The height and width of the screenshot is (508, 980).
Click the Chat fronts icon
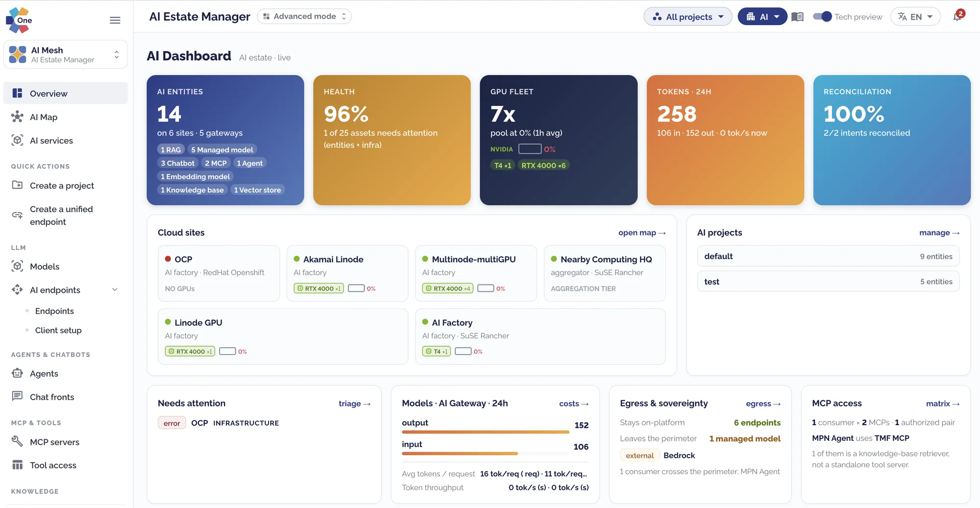coord(18,396)
